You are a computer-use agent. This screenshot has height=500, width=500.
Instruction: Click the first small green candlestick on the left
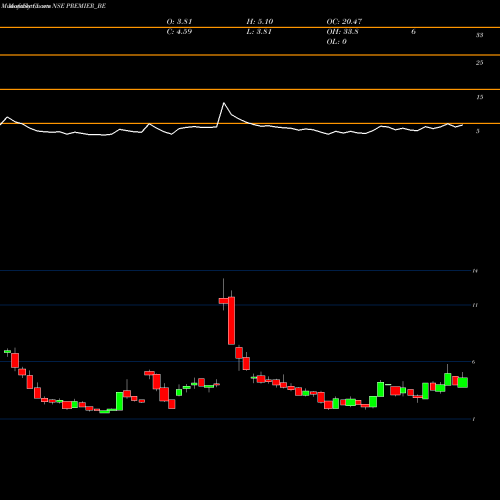point(7,351)
